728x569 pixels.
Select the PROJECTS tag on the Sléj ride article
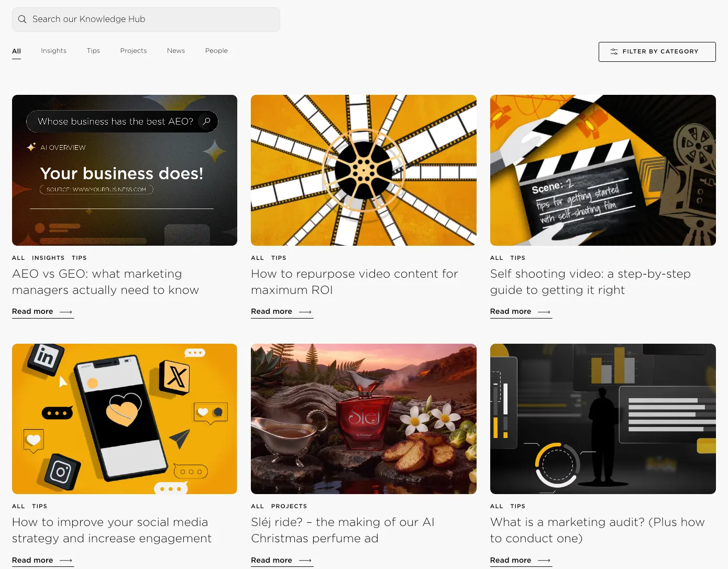tap(289, 506)
